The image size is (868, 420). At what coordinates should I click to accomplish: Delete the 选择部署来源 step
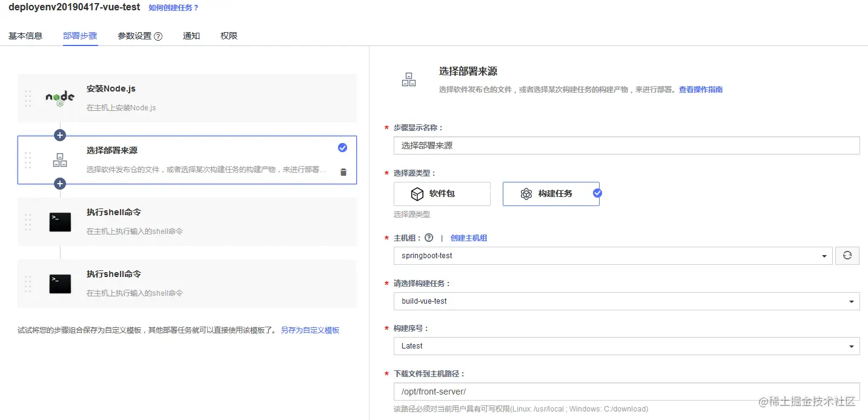[343, 172]
